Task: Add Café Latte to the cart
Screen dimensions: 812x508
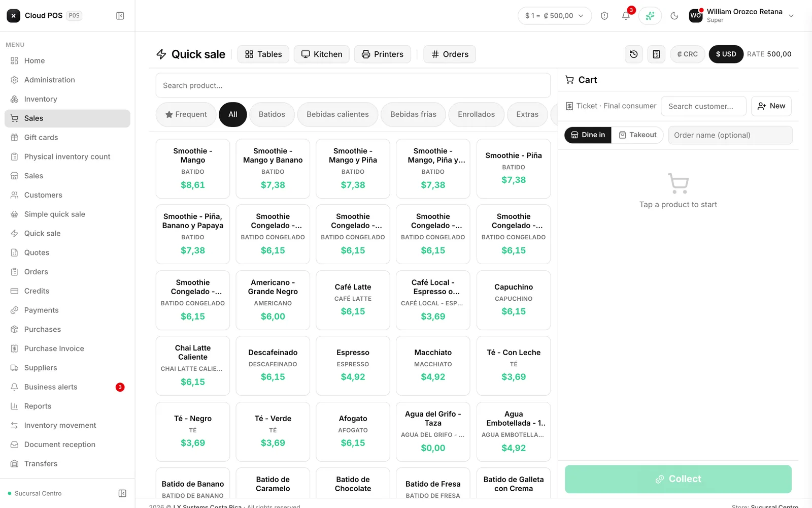Action: [353, 300]
